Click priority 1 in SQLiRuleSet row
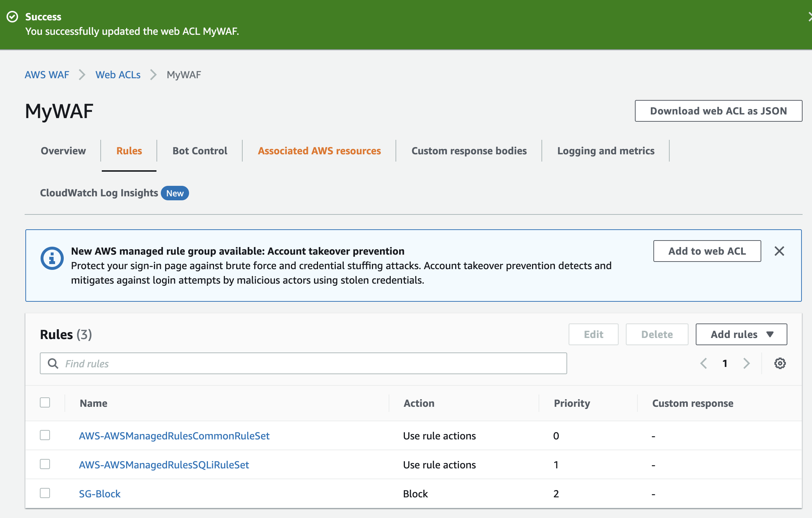 pos(556,465)
